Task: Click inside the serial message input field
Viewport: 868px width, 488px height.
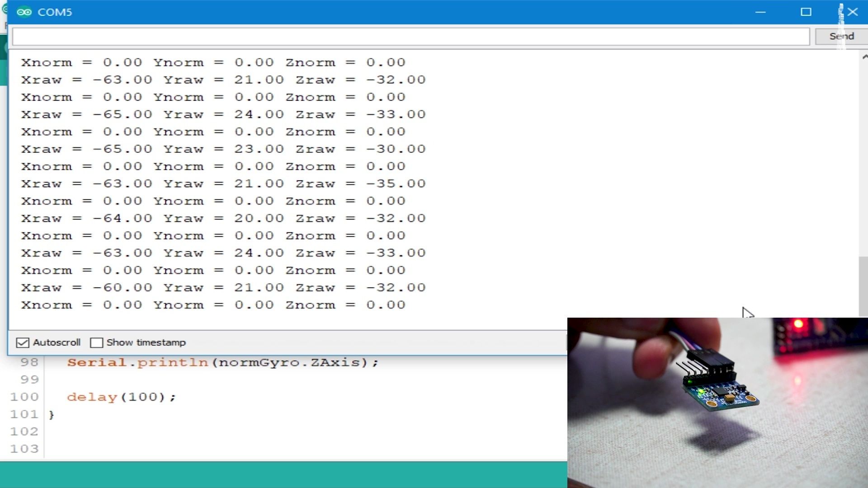Action: tap(407, 36)
